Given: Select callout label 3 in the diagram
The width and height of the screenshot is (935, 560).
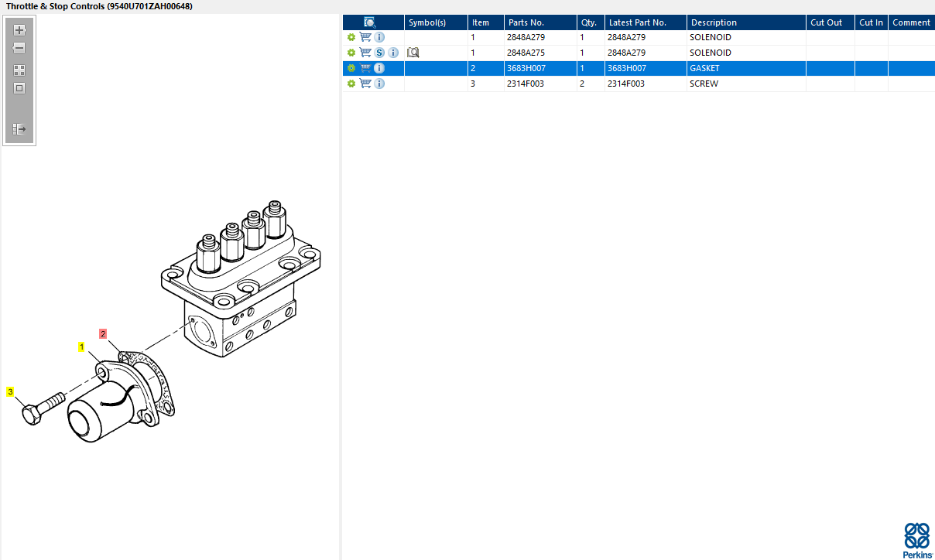Looking at the screenshot, I should [x=10, y=392].
